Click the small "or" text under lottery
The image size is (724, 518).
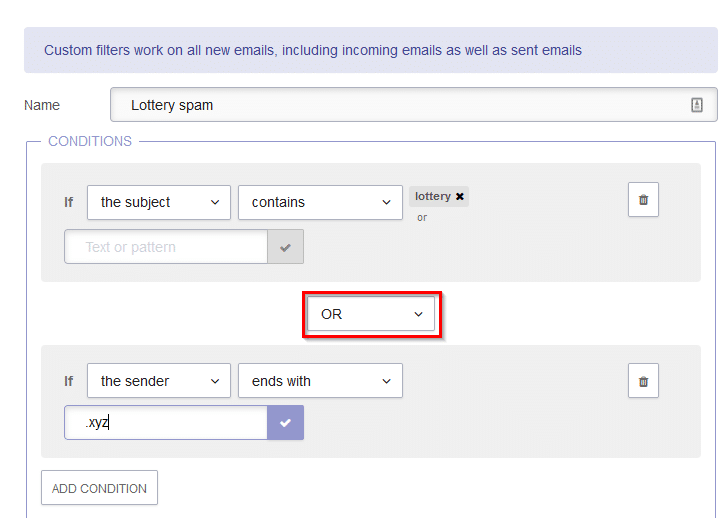click(422, 217)
